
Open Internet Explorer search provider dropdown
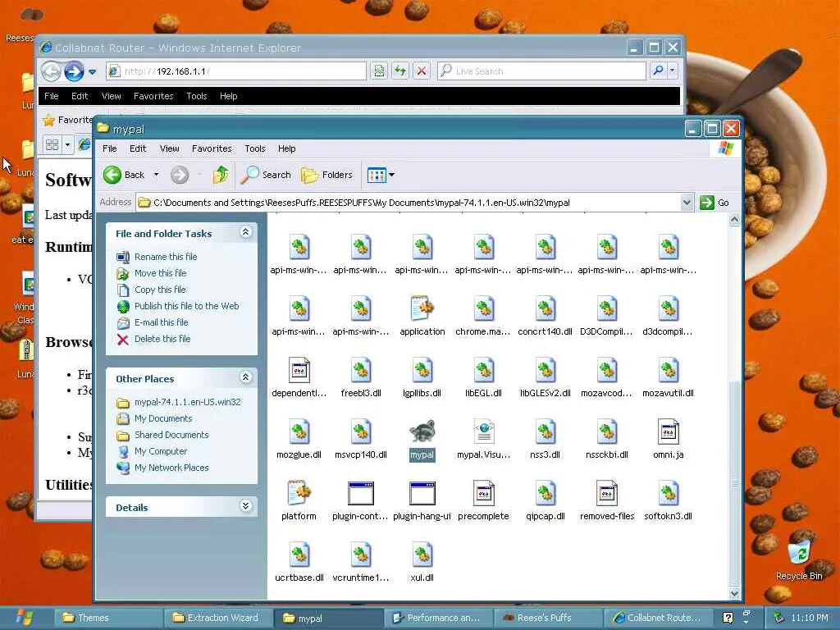673,71
